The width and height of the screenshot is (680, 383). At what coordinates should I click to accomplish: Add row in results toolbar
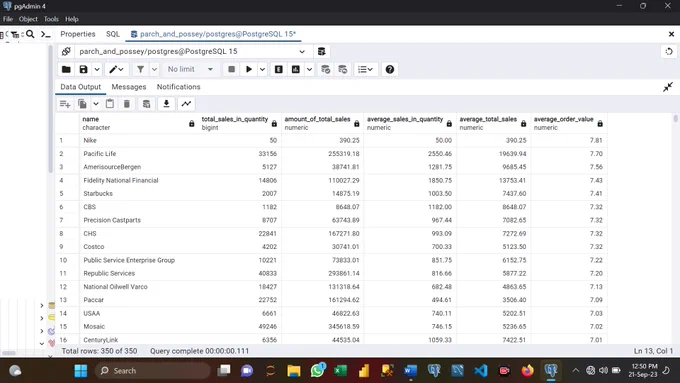(x=65, y=104)
